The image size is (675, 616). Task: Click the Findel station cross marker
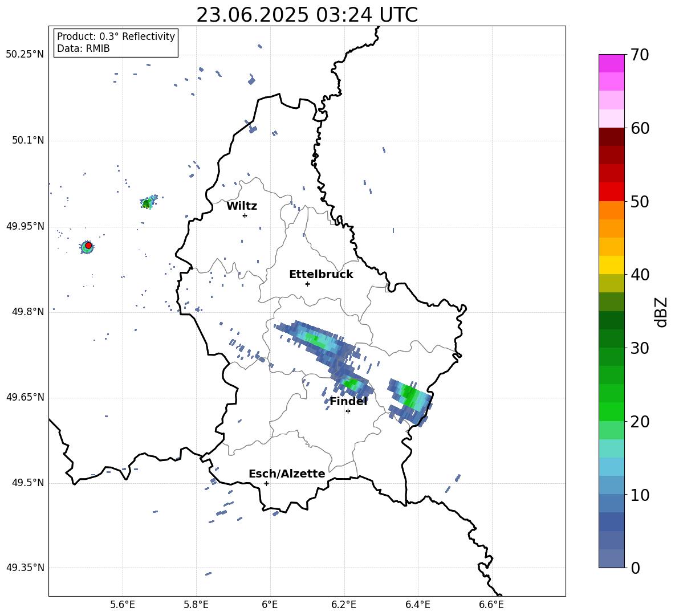[x=348, y=411]
